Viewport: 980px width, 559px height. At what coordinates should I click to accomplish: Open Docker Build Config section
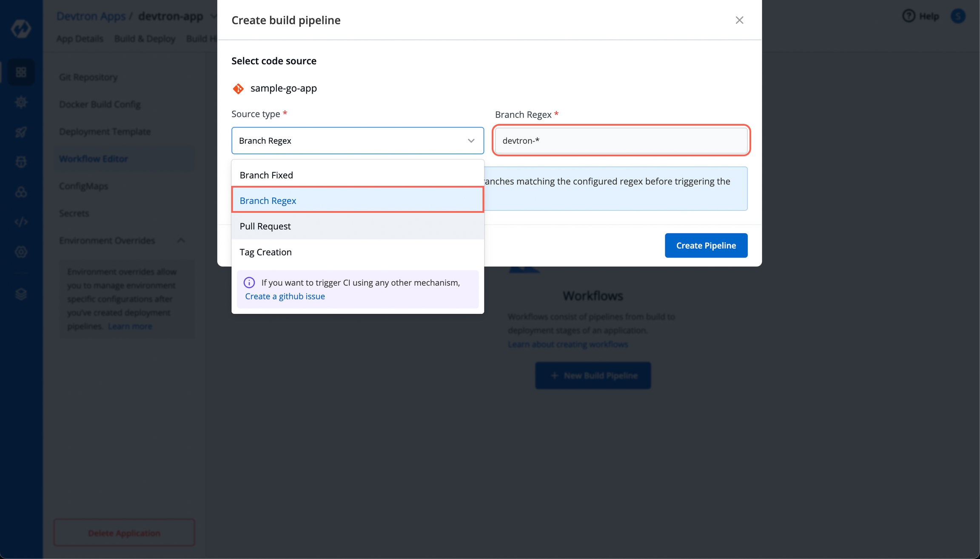[100, 104]
